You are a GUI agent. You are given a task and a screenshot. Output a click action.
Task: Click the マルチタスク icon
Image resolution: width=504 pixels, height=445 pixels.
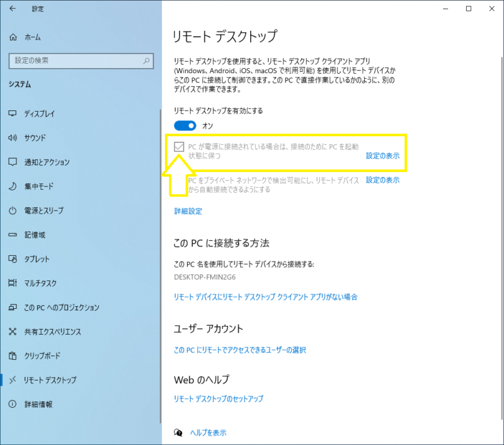(13, 283)
